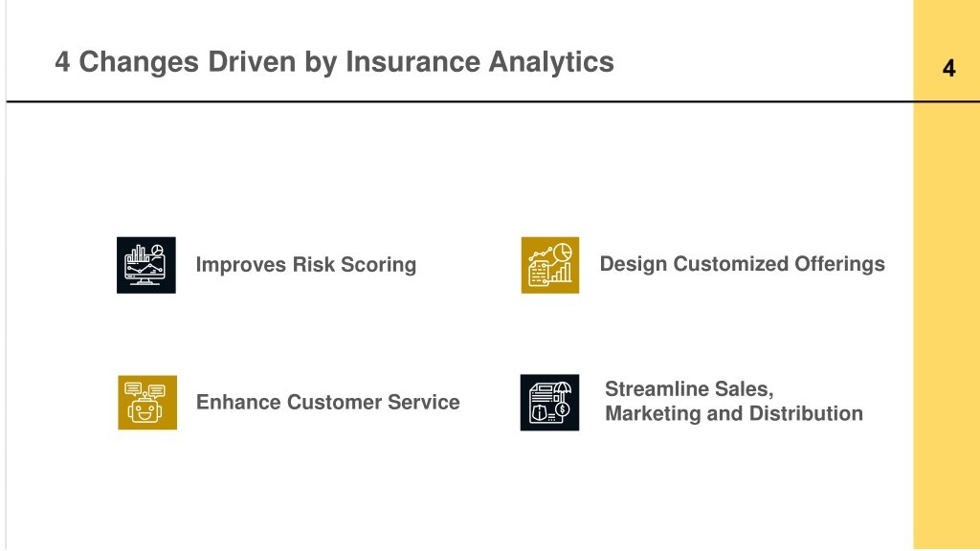Click the robot face in the chatbot icon
Screen dimensions: 980x551
click(145, 411)
